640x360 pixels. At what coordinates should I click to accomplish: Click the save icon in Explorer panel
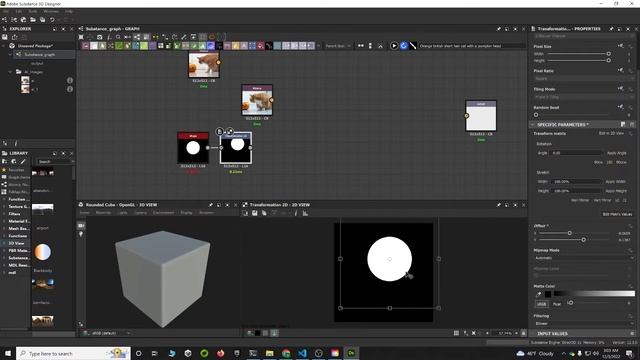5,37
